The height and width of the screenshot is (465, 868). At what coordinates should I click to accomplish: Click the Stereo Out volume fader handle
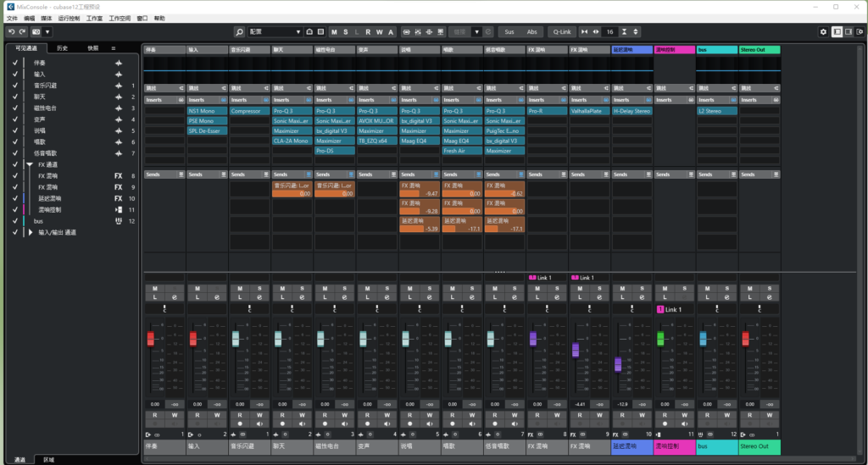(x=746, y=339)
